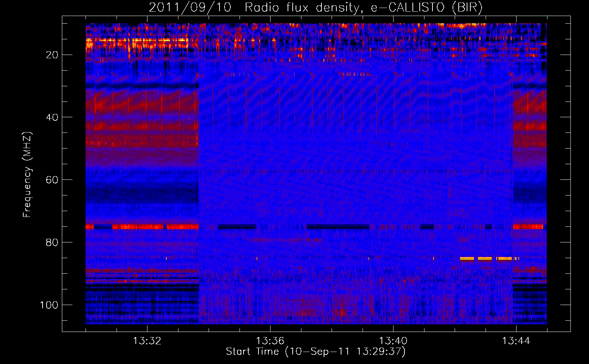Click the time tick label '13:36'
Image resolution: width=589 pixels, height=364 pixels.
click(x=270, y=341)
